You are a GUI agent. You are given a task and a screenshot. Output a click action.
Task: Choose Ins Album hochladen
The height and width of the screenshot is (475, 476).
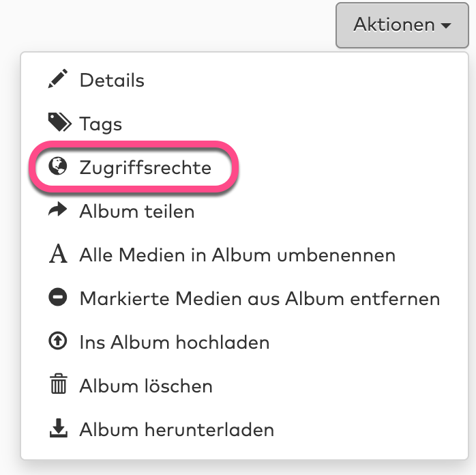point(175,342)
